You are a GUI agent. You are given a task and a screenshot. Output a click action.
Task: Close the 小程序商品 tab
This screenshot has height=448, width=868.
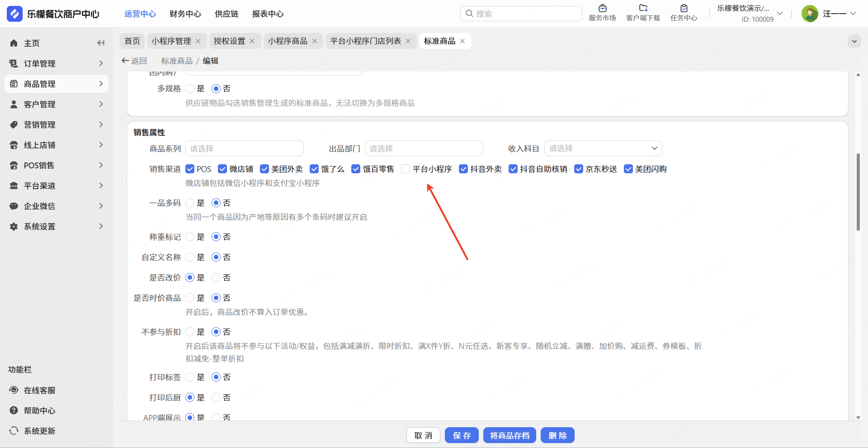315,41
